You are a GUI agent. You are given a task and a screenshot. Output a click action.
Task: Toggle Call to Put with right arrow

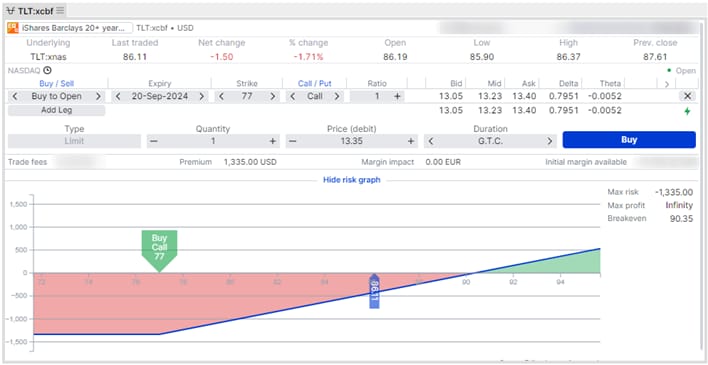pyautogui.click(x=337, y=96)
